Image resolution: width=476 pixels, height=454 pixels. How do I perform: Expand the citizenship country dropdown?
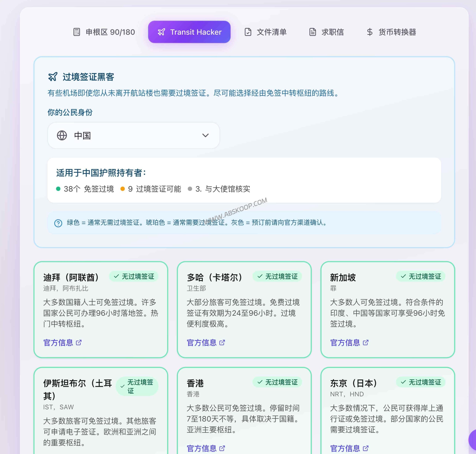133,136
